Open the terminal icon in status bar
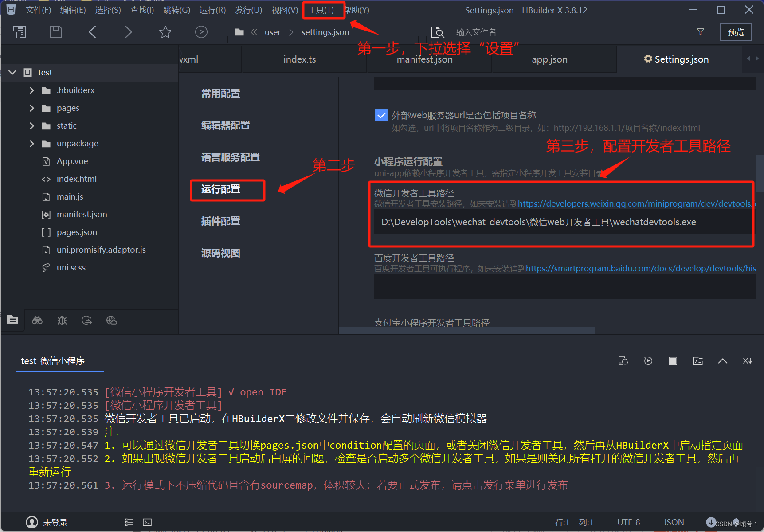This screenshot has width=764, height=532. coord(147,522)
